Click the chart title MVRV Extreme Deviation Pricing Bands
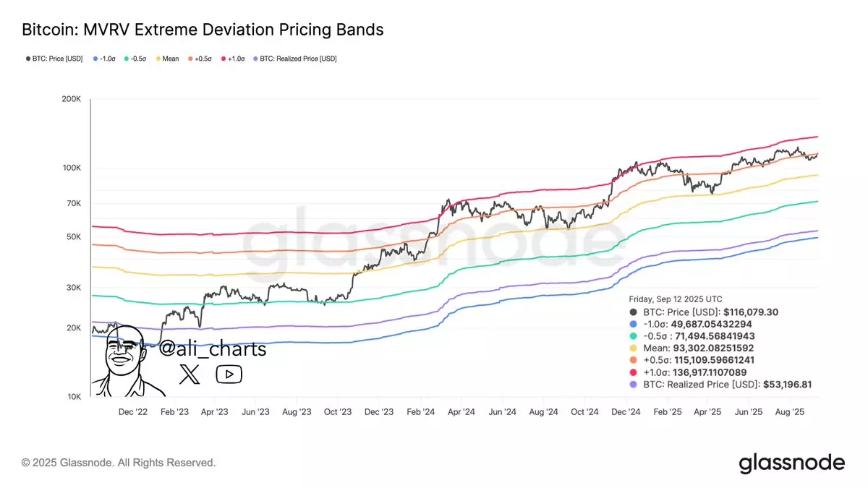The height and width of the screenshot is (488, 868). [x=203, y=30]
